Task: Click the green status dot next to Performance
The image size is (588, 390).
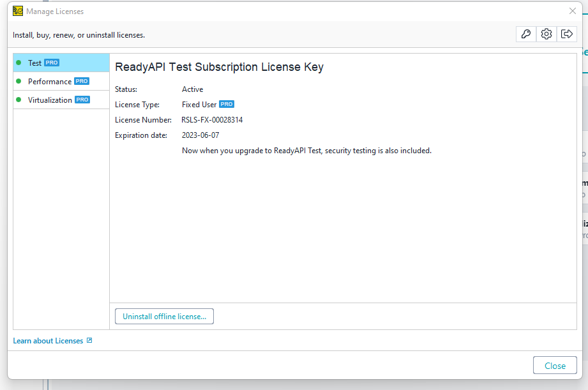Action: [19, 81]
